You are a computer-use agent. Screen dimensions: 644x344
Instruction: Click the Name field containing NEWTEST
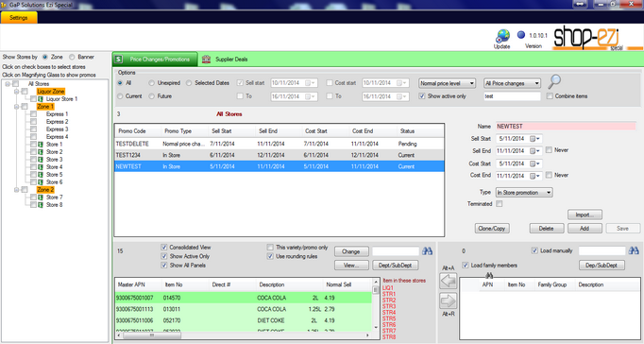coord(566,127)
